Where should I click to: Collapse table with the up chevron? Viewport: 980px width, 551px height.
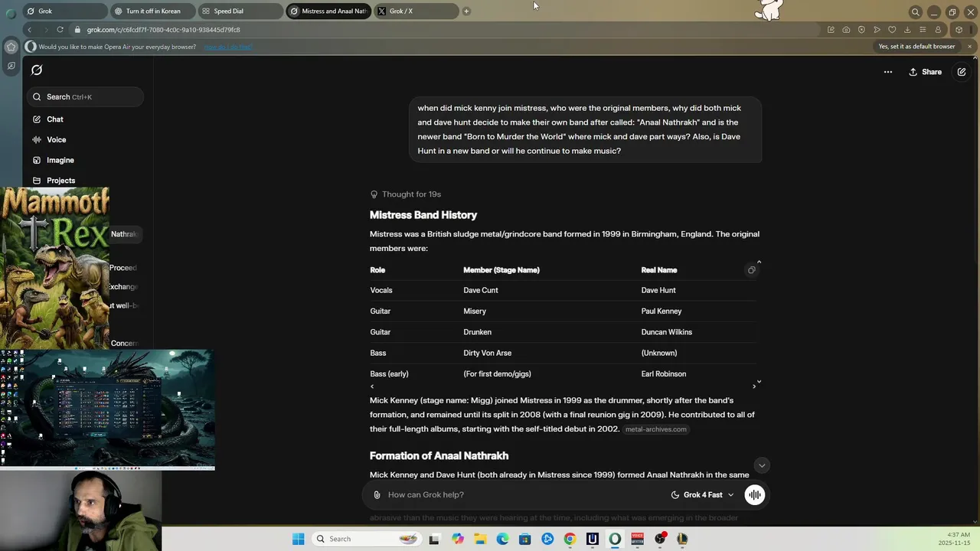tap(759, 262)
